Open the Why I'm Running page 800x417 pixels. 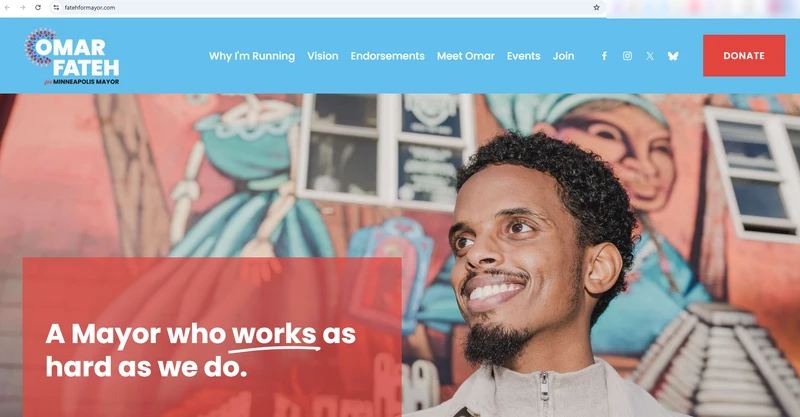click(252, 56)
